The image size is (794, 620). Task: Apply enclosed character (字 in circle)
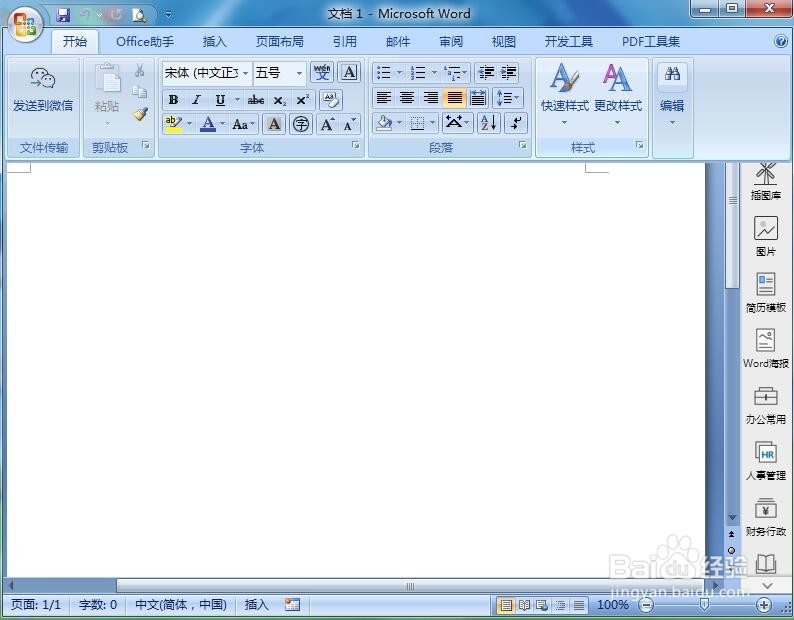pos(301,124)
